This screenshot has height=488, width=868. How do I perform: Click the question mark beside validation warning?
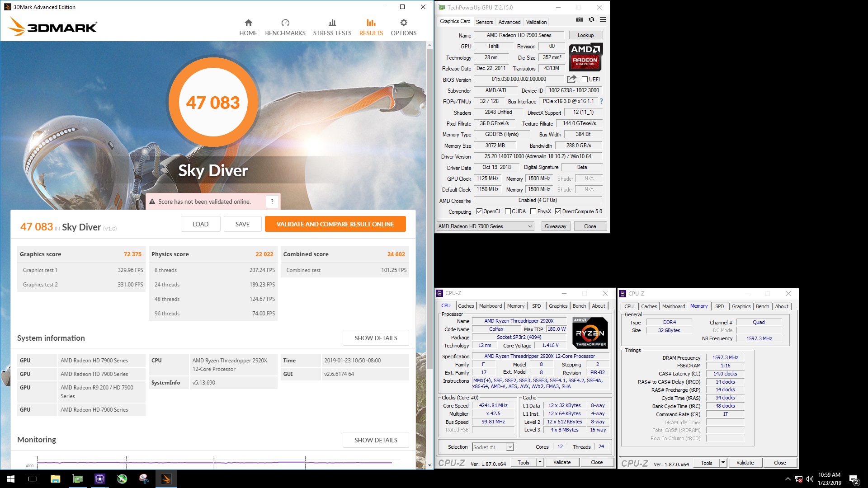pos(272,202)
